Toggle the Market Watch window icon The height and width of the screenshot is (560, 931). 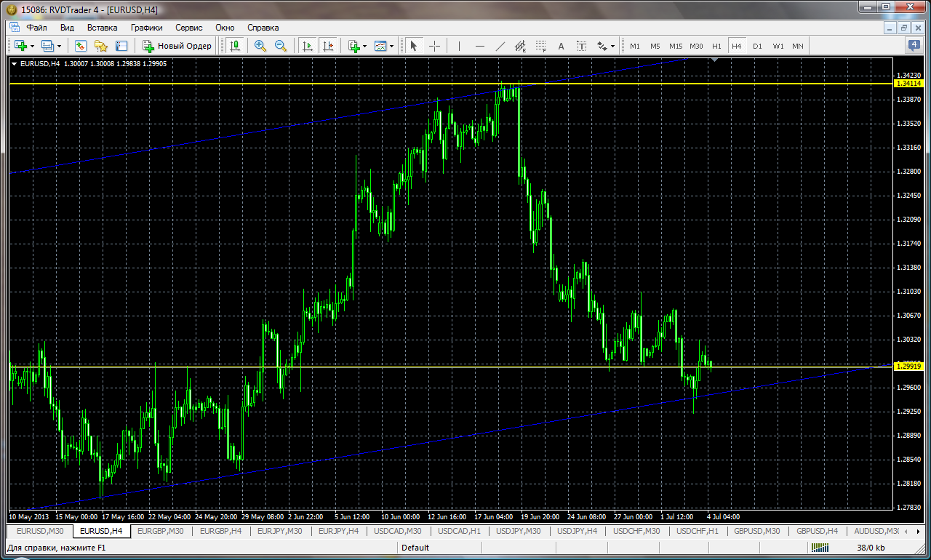pyautogui.click(x=80, y=46)
